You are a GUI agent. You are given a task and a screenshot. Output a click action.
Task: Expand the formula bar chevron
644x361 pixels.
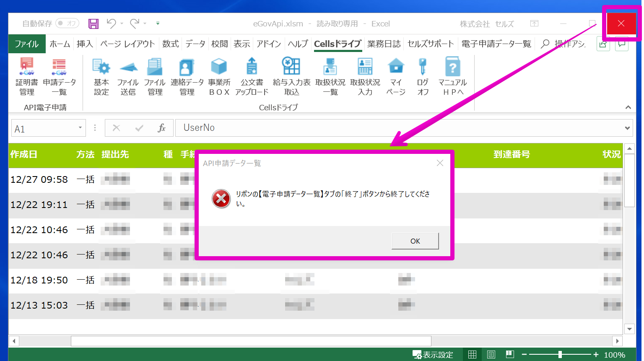(x=627, y=128)
